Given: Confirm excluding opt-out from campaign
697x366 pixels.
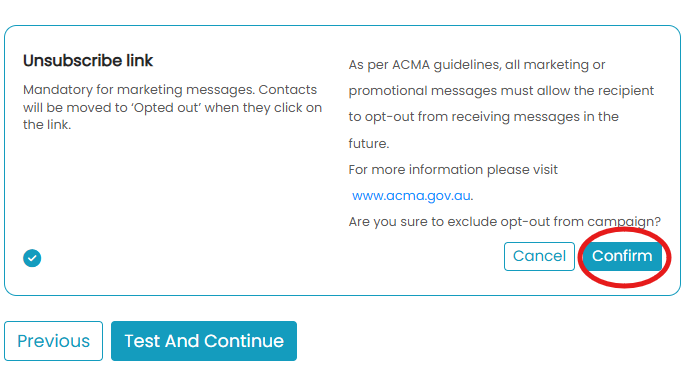Looking at the screenshot, I should point(622,256).
